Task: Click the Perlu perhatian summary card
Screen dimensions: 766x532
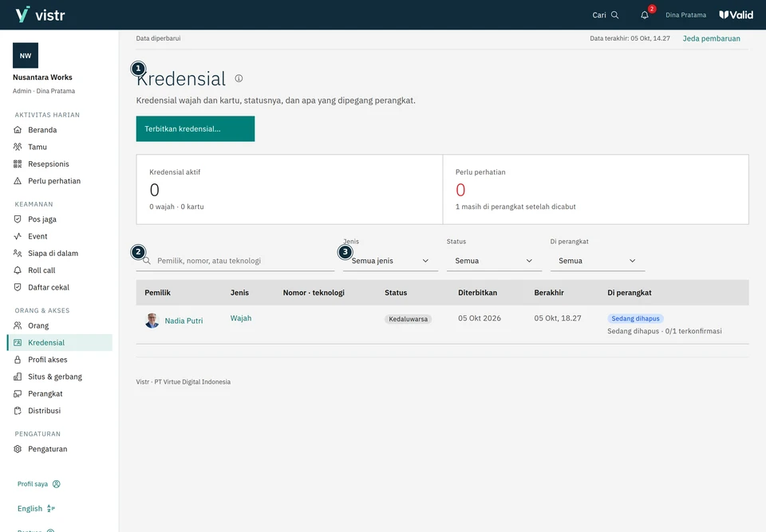Action: point(596,190)
